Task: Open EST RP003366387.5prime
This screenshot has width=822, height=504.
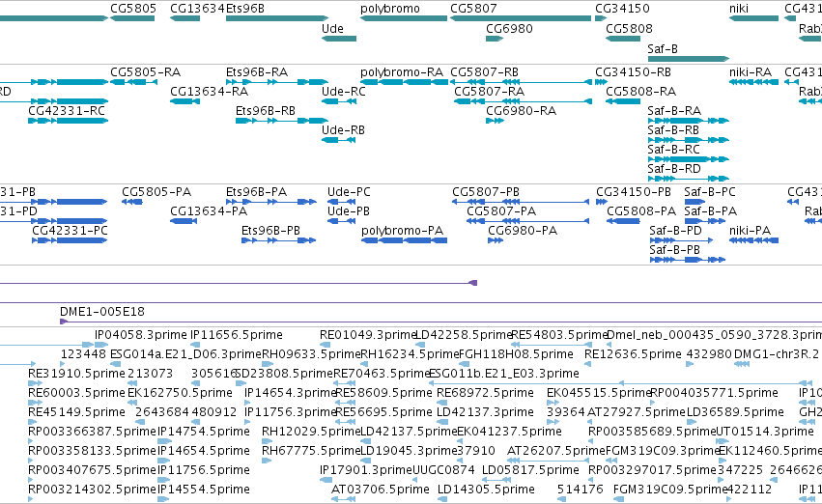Action: point(93,432)
